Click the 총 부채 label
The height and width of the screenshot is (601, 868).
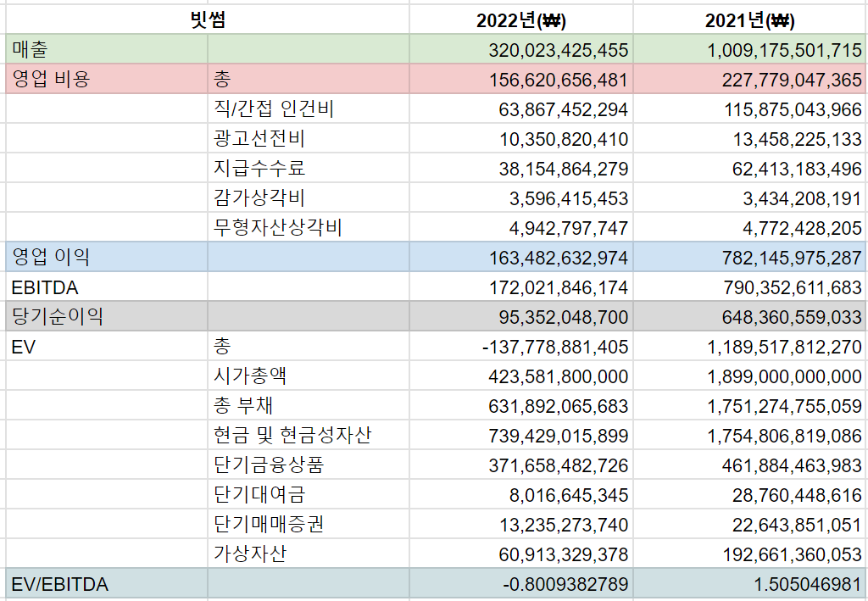point(243,406)
